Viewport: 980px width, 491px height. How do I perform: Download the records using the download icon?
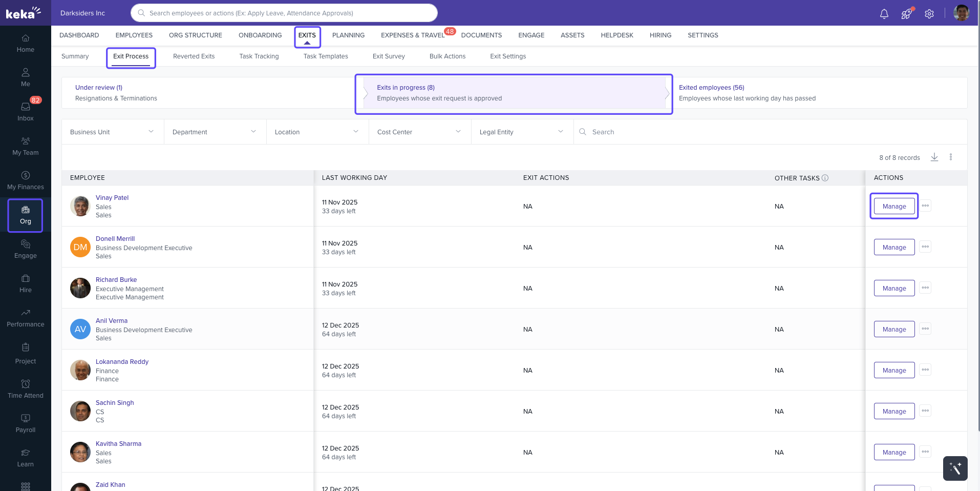(934, 157)
